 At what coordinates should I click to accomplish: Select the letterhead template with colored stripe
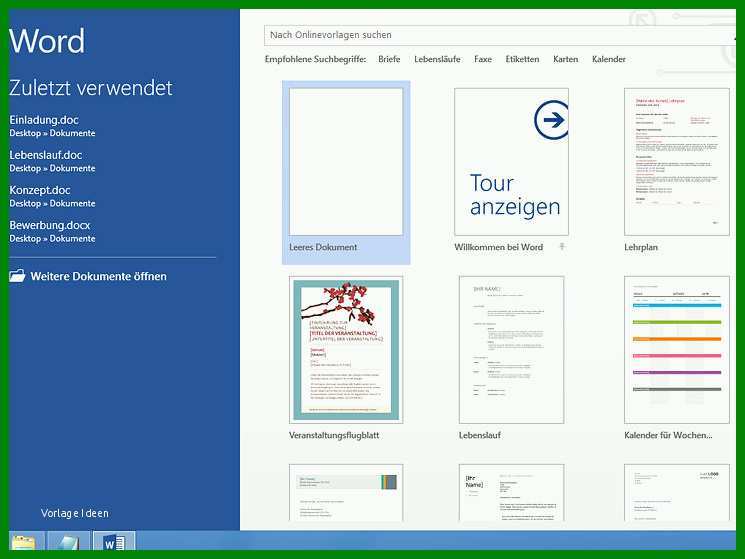pyautogui.click(x=346, y=493)
